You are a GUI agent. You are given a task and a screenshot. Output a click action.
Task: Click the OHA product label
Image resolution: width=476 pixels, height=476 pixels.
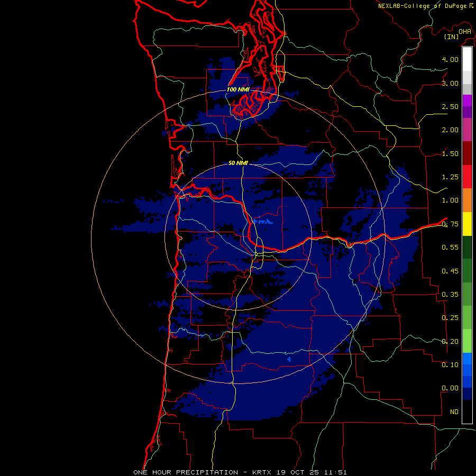[465, 31]
